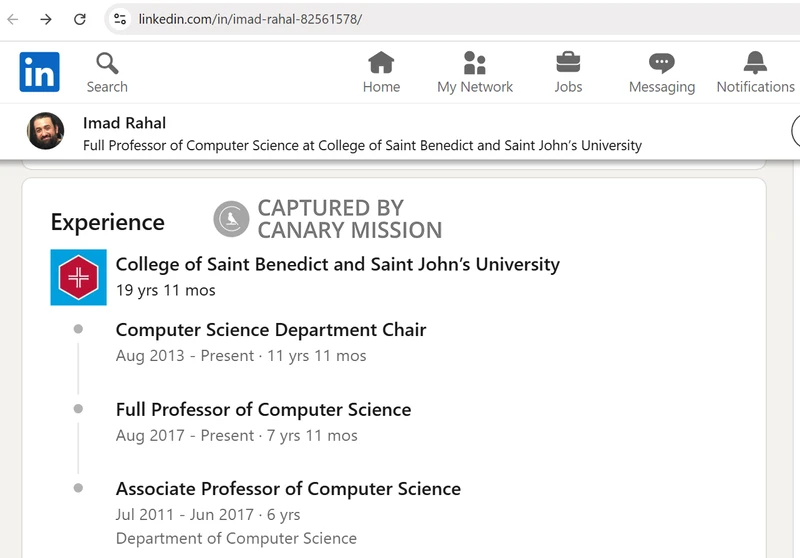The image size is (800, 558).
Task: Click the college logo in Experience
Action: click(x=79, y=277)
